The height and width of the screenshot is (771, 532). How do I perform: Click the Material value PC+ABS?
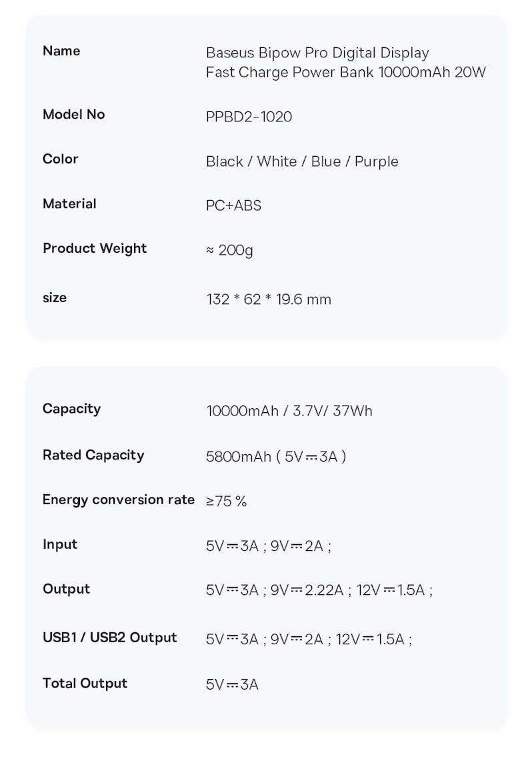click(233, 205)
